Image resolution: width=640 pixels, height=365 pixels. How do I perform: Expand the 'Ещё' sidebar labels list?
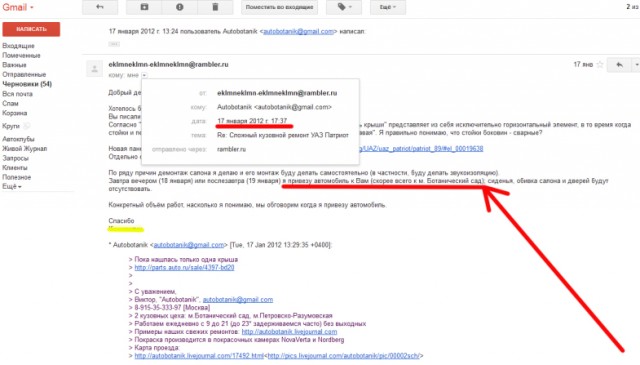tap(12, 187)
